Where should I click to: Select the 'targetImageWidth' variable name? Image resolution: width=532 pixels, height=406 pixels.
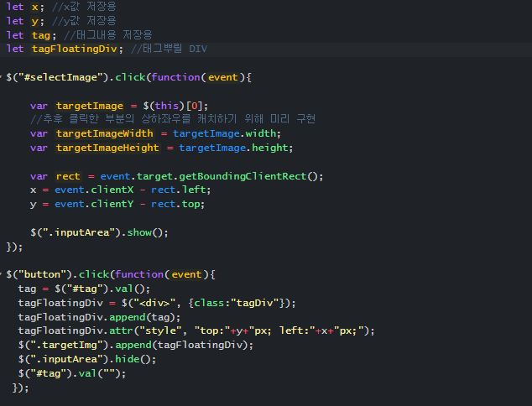(105, 133)
